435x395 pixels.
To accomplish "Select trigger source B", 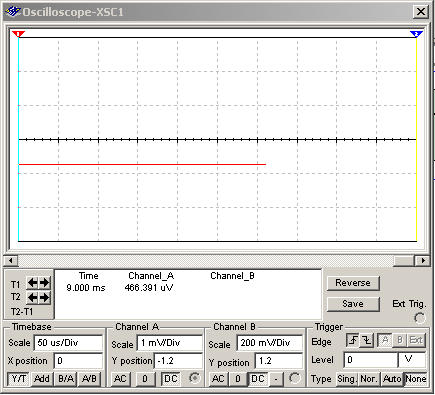I will [x=400, y=340].
